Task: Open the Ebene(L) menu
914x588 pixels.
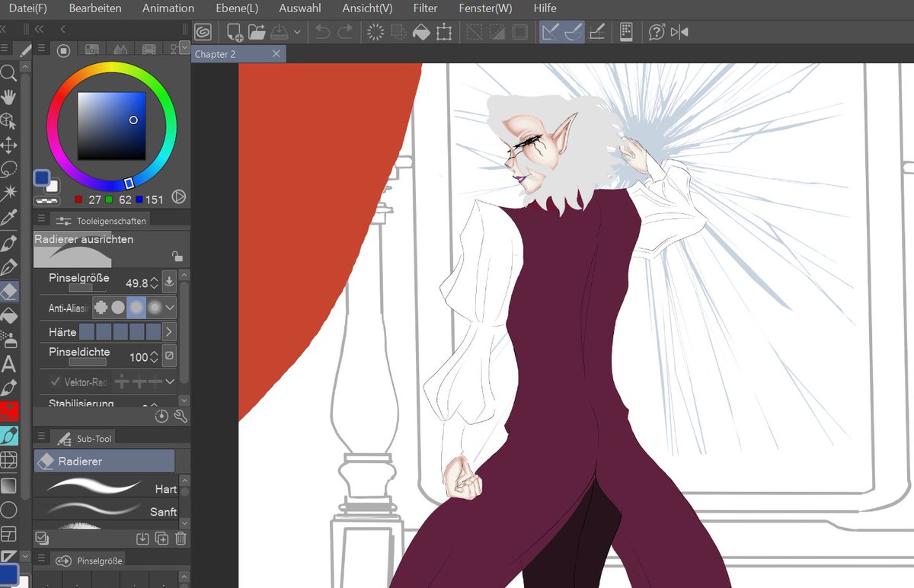Action: tap(237, 8)
